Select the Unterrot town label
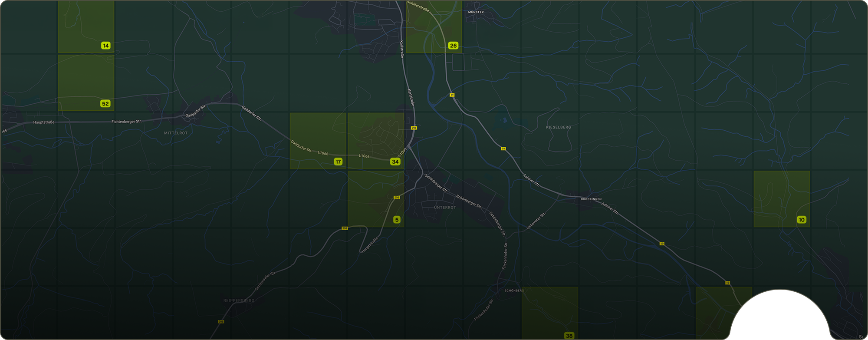 pyautogui.click(x=445, y=208)
